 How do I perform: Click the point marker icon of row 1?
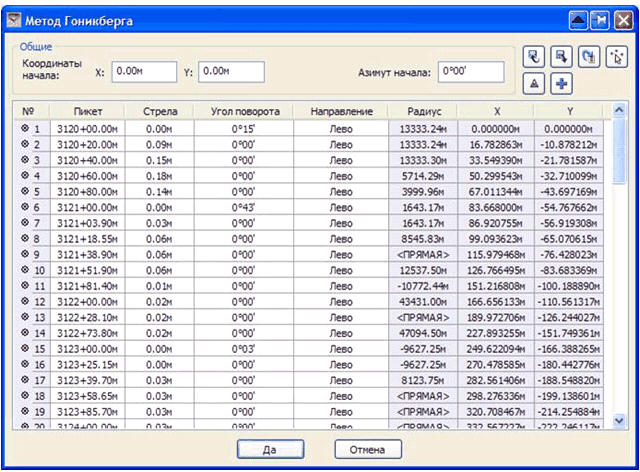24,128
